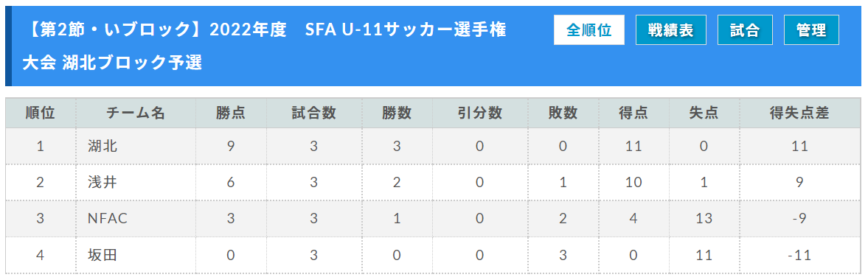Image resolution: width=868 pixels, height=280 pixels.
Task: Select the NFAC team name cell
Action: tap(136, 219)
